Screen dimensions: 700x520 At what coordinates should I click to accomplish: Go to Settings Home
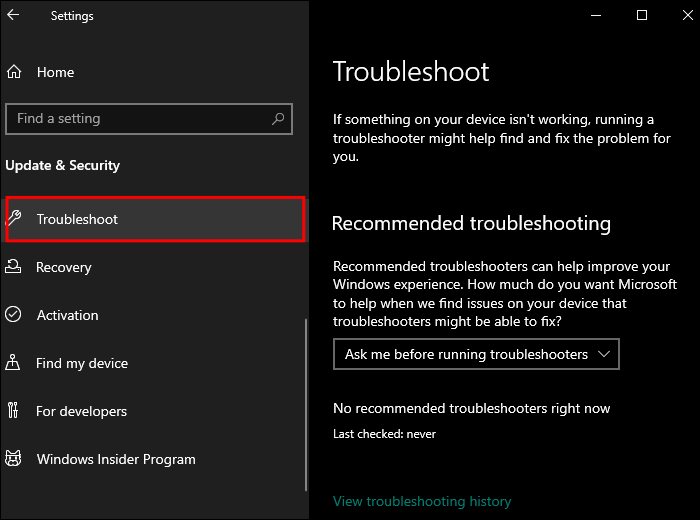[x=55, y=72]
